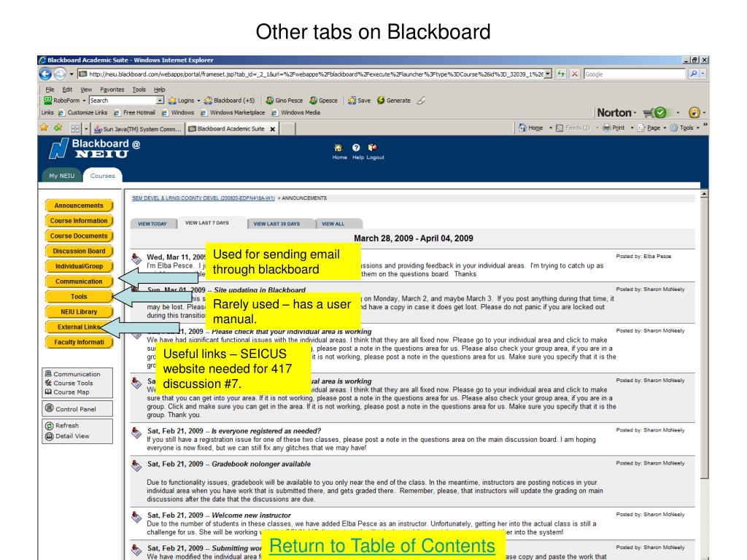Click the SEM DEVEL & LRNG COGNTV DEVEL breadcrumb link
747x560 pixels.
pyautogui.click(x=204, y=198)
